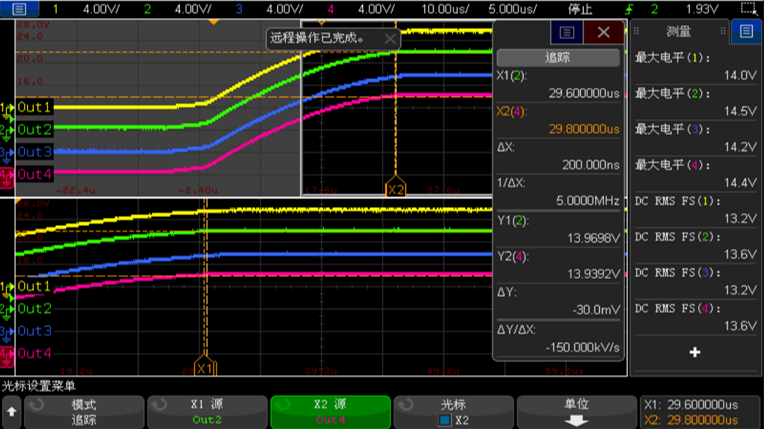The height and width of the screenshot is (429, 764).
Task: Open the X1 源 Out2 softkey
Action: 207,412
